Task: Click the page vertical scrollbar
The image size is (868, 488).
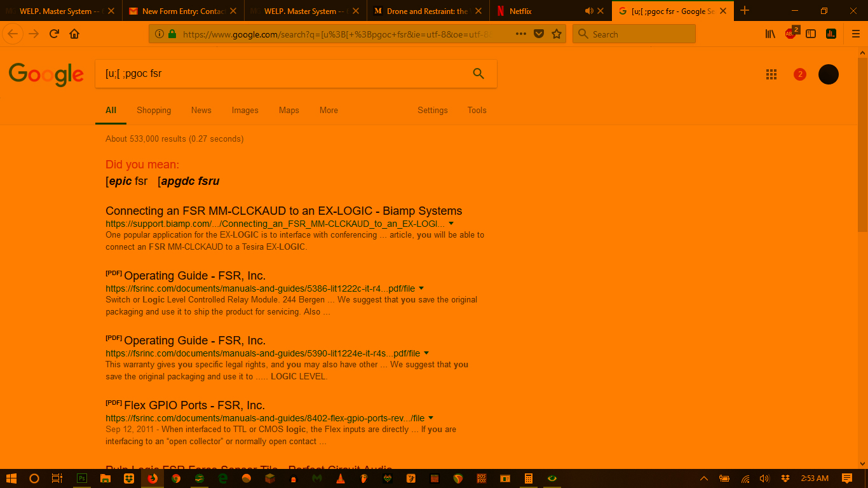Action: (x=862, y=146)
